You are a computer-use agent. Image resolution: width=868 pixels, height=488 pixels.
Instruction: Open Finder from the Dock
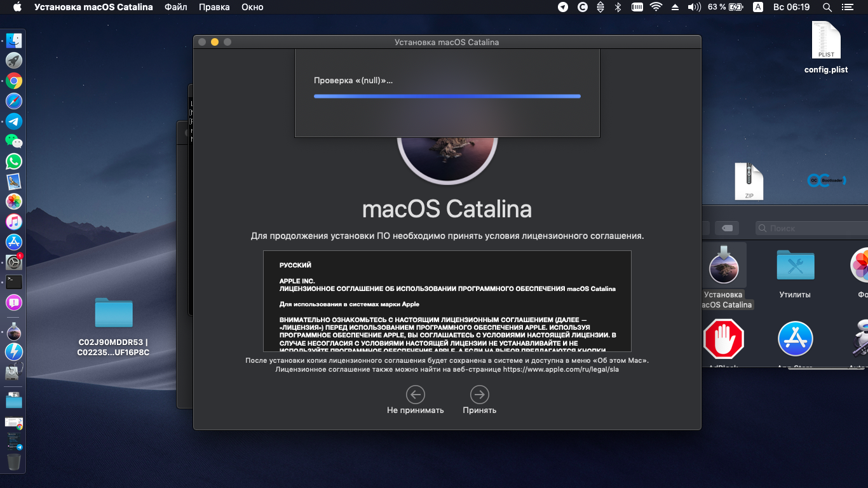point(14,41)
